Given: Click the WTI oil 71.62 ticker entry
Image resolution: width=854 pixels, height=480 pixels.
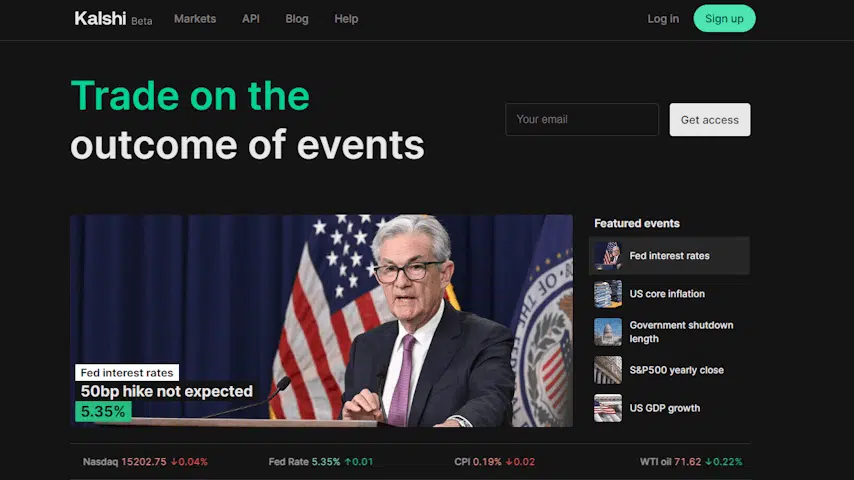Looking at the screenshot, I should pos(691,461).
